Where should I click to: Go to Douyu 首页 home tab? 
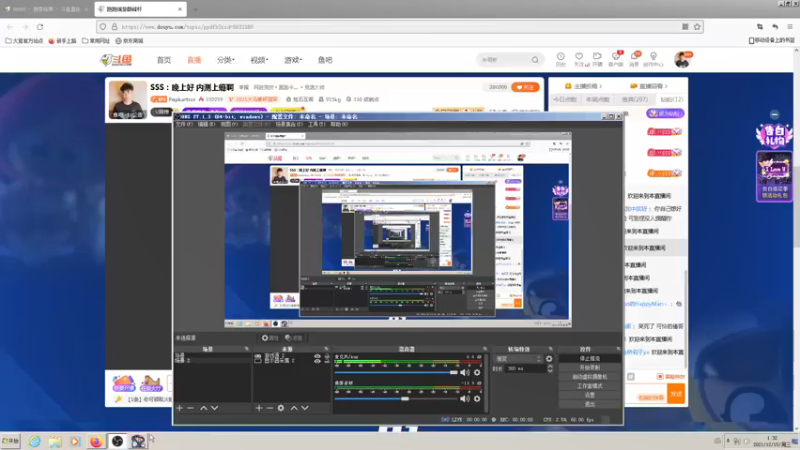164,60
